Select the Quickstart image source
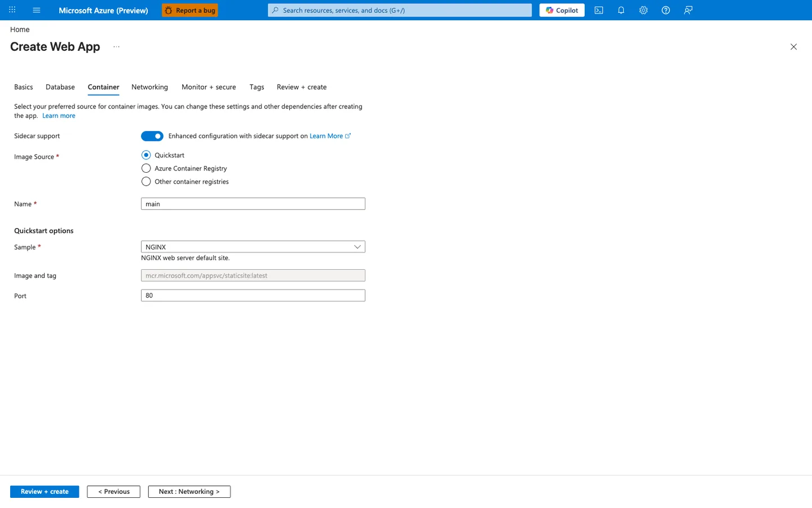812x508 pixels. [146, 155]
